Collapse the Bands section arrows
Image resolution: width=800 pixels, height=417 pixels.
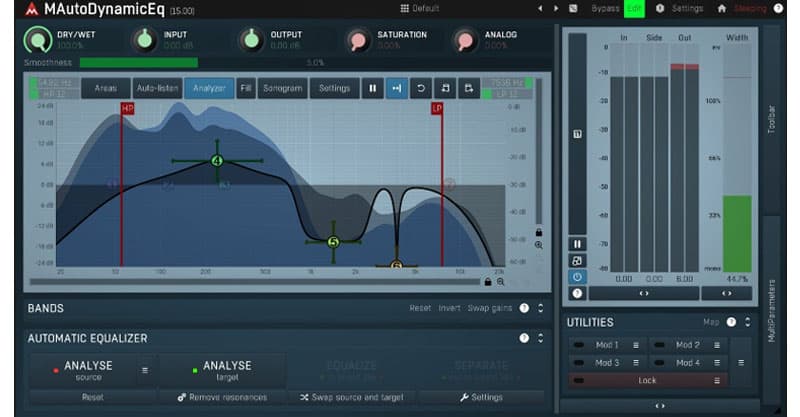click(540, 308)
